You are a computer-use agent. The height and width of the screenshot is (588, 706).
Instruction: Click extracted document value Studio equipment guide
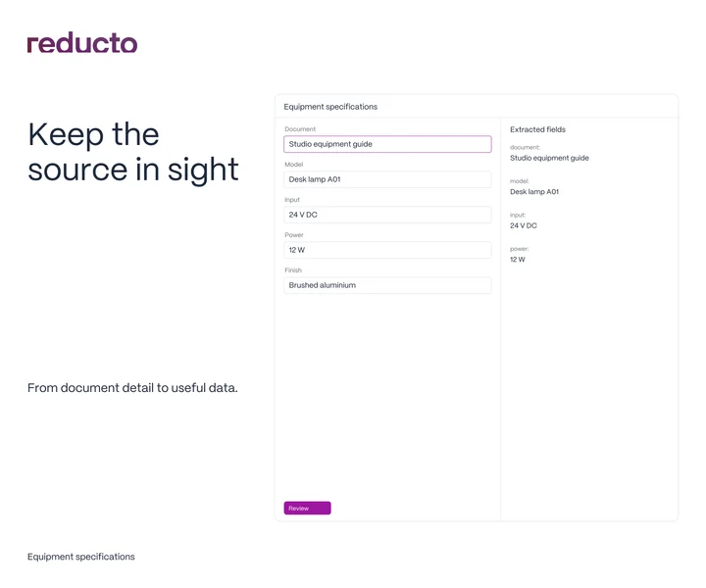coord(549,158)
